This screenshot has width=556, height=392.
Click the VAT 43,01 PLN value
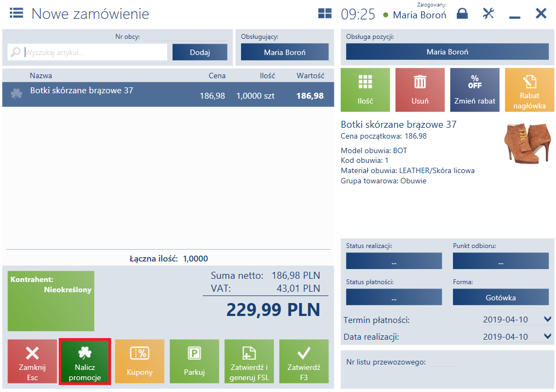pyautogui.click(x=298, y=288)
